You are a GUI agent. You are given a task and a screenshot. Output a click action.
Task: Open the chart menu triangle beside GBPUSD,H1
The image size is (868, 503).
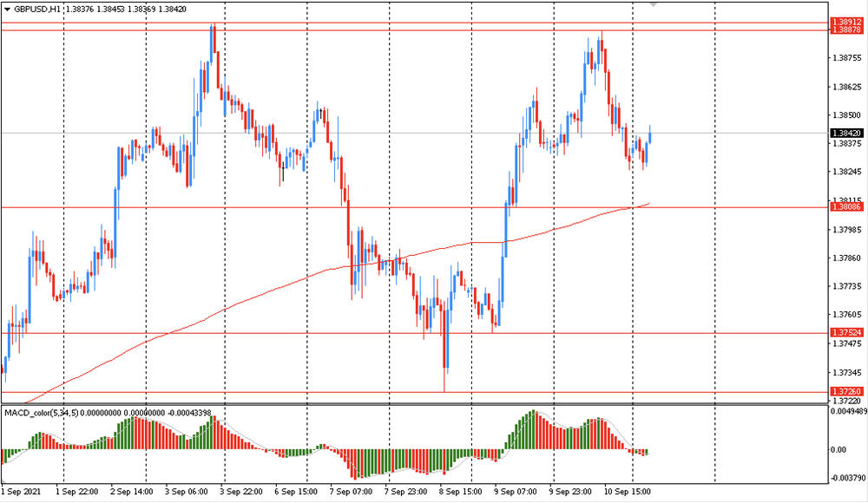7,10
